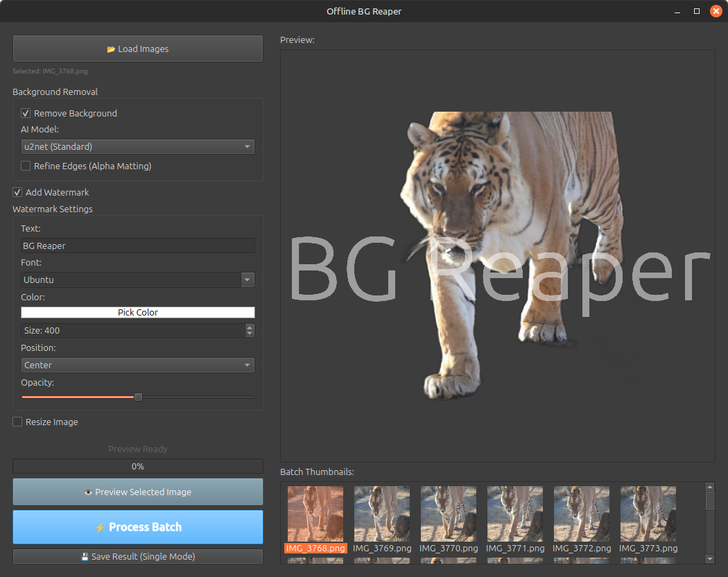This screenshot has width=728, height=577.
Task: Click the right part of Opacity slider track
Action: click(x=198, y=397)
